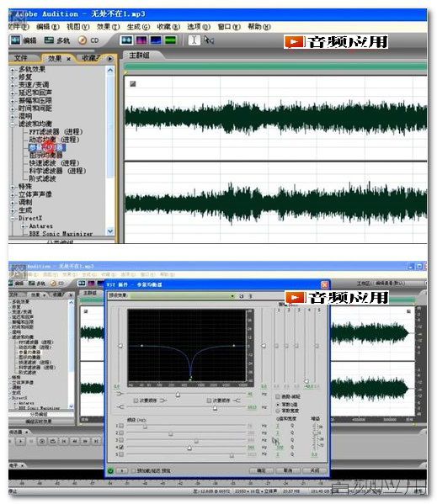The width and height of the screenshot is (437, 504).
Task: Click delete preset icon in EQ dialog
Action: pos(250,296)
